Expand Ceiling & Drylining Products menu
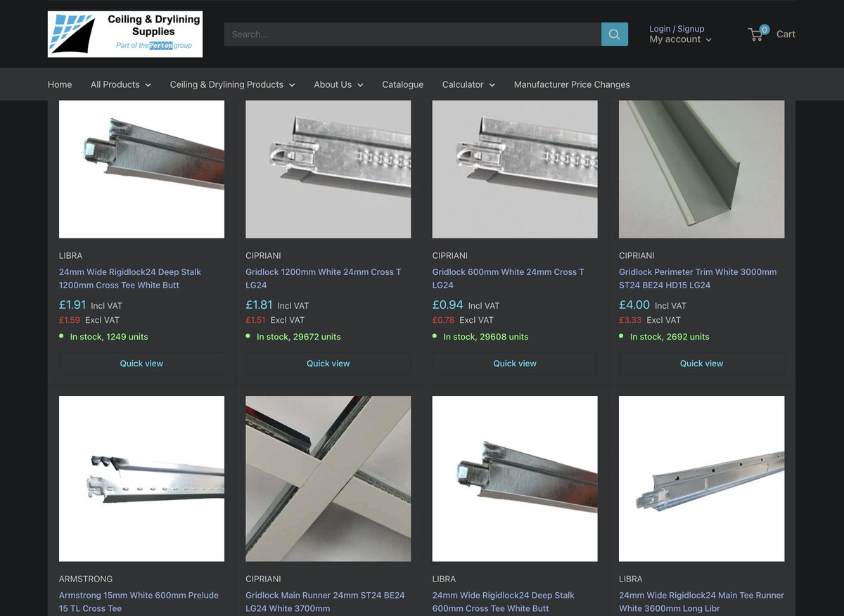 233,84
